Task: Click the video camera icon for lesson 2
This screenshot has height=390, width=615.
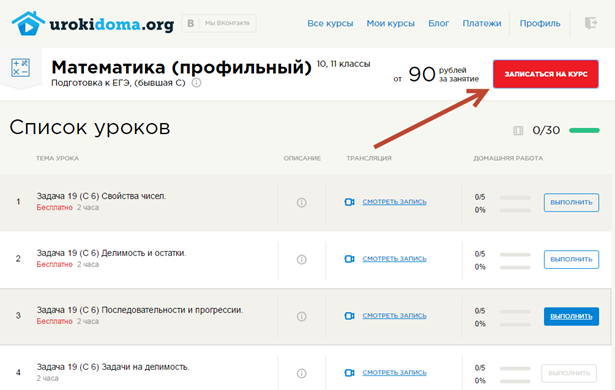Action: (x=349, y=259)
